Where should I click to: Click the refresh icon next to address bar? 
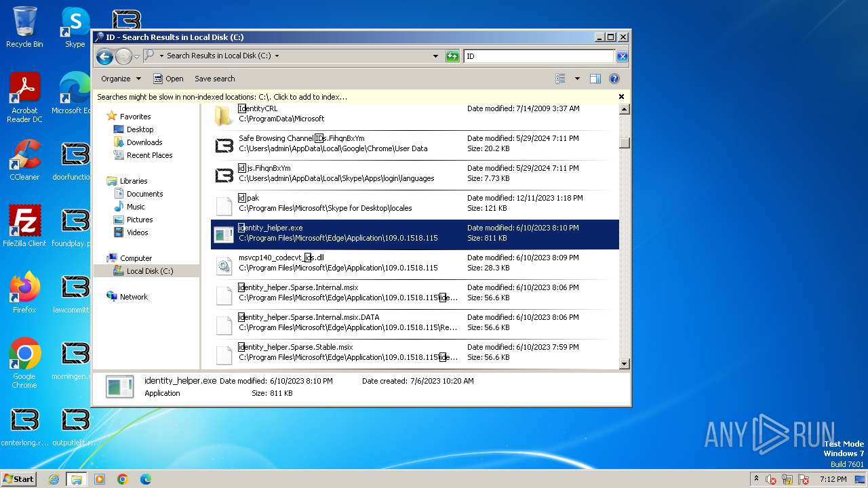pos(452,56)
